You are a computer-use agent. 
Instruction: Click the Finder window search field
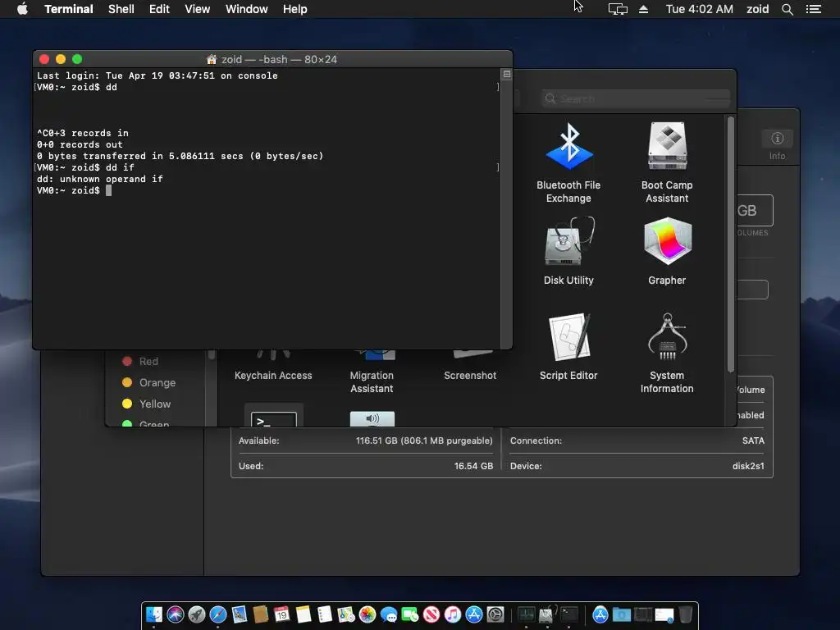636,98
